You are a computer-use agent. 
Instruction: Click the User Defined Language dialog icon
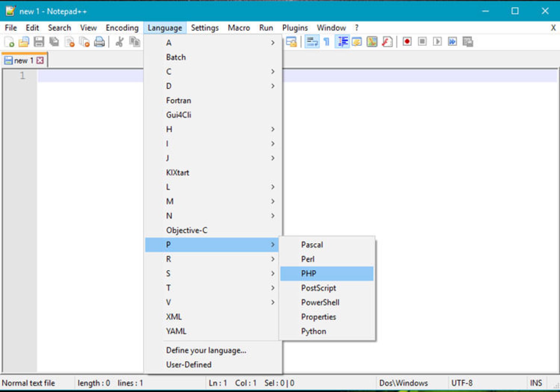(357, 42)
